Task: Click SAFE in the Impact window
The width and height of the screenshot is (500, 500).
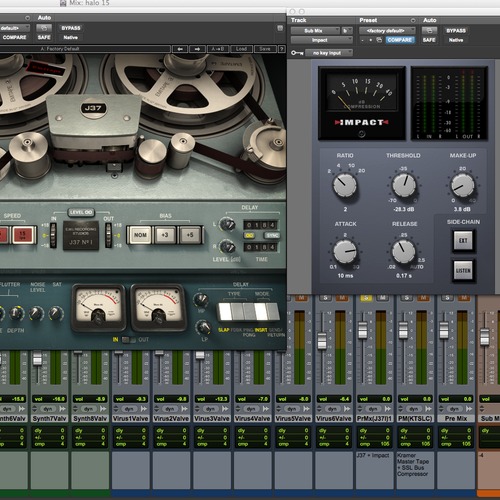Action: coord(429,40)
